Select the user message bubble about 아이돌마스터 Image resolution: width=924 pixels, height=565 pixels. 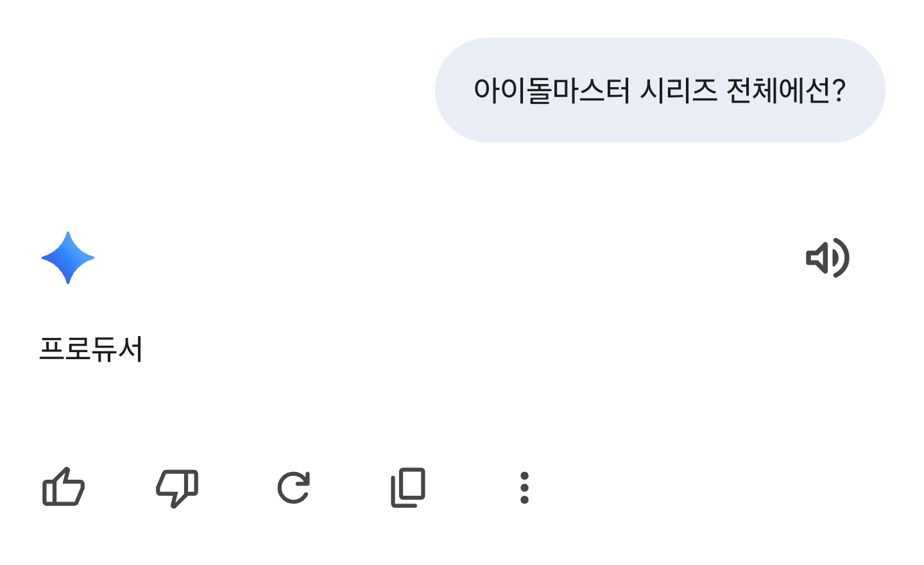660,90
